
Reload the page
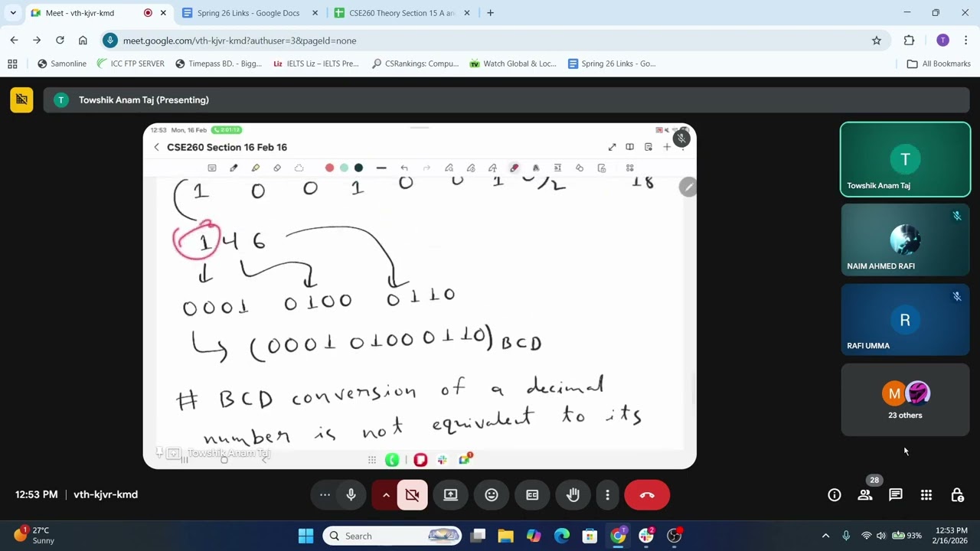click(x=60, y=41)
